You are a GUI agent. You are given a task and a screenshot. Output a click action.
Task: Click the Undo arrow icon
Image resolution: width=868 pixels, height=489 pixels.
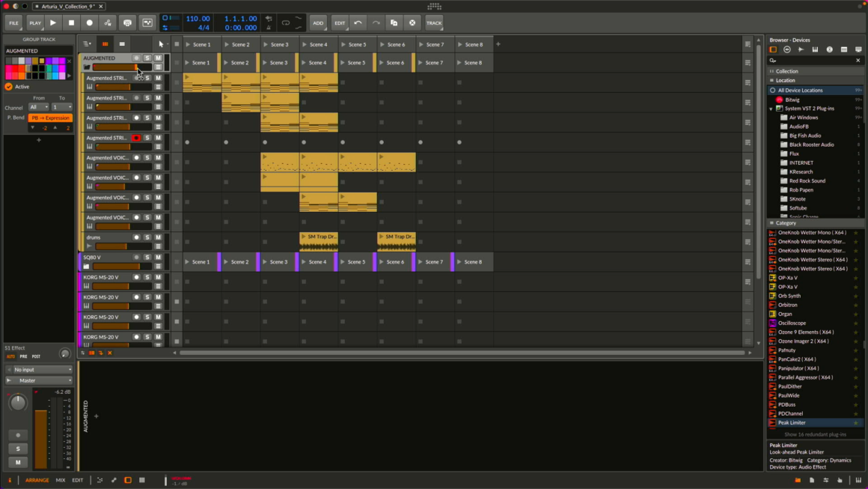click(x=358, y=23)
